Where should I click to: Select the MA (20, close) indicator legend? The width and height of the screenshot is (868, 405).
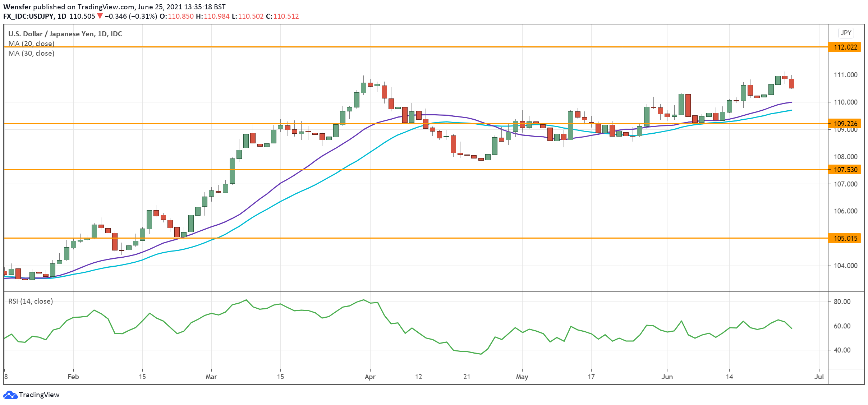point(31,43)
